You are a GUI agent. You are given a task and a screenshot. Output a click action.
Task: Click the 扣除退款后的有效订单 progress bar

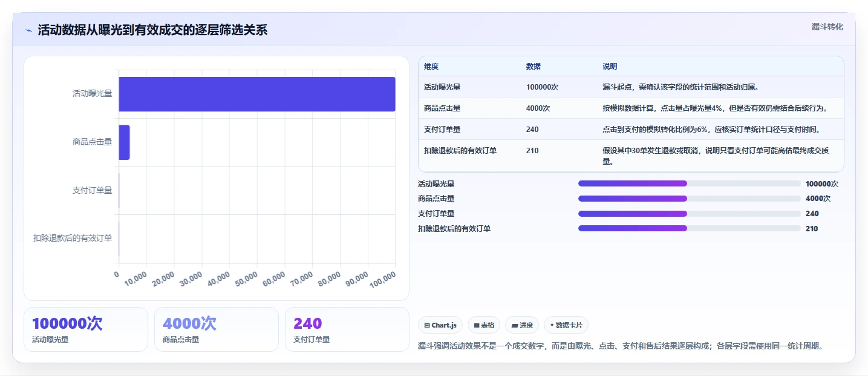click(690, 228)
